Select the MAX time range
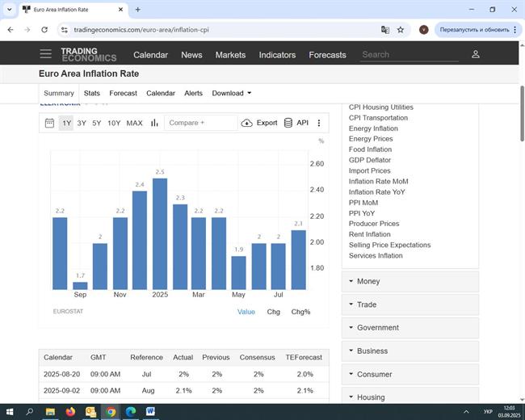The height and width of the screenshot is (420, 525). click(134, 123)
